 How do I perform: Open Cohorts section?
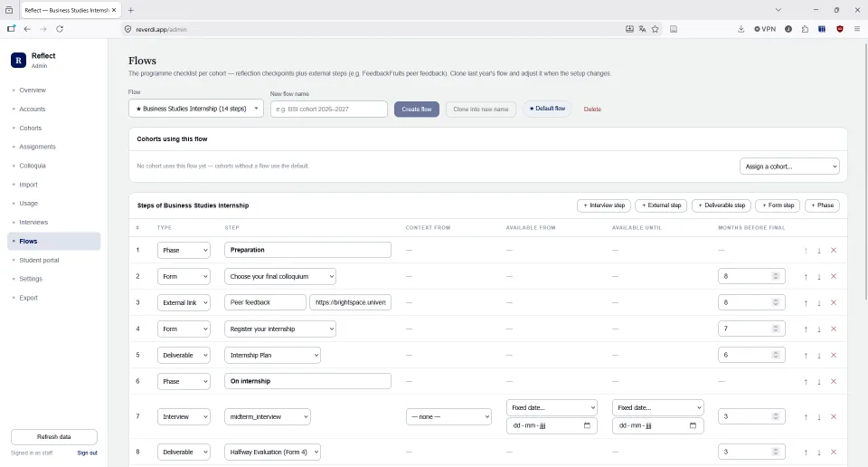[x=31, y=128]
